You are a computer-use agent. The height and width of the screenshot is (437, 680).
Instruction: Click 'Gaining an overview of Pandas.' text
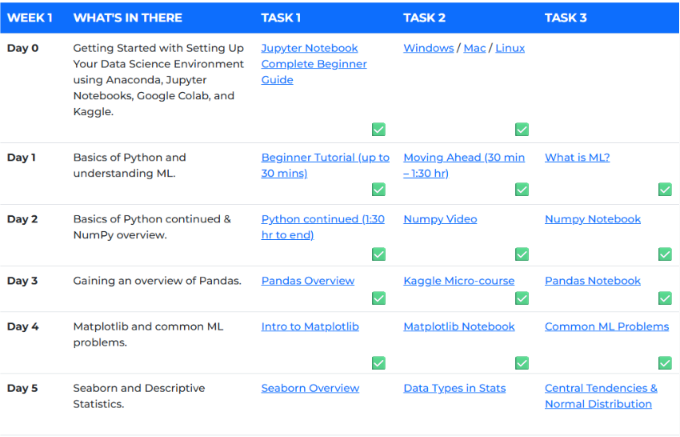[x=157, y=281]
